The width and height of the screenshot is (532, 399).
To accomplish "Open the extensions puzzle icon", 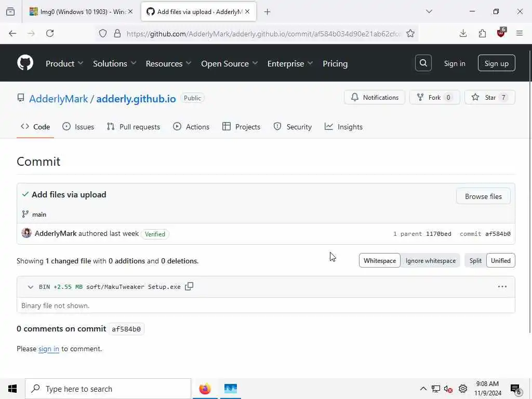I will [x=482, y=33].
